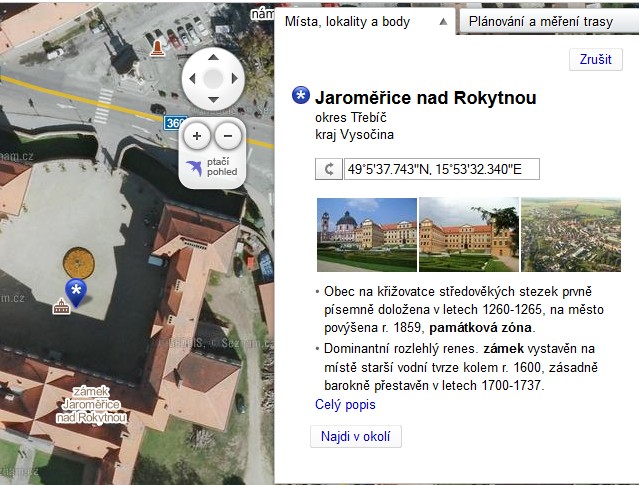The height and width of the screenshot is (485, 639).
Task: Open second photo of castle garden
Action: (469, 235)
